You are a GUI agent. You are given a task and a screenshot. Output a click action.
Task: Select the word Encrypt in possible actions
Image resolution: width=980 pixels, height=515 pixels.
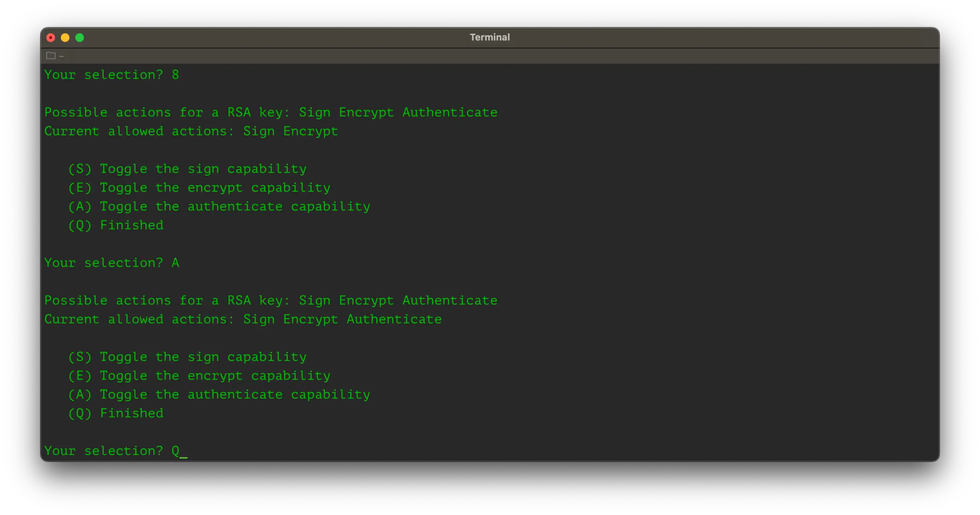367,112
